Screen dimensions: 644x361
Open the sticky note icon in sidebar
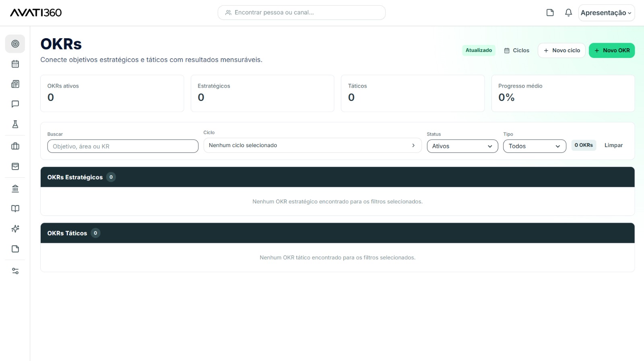click(x=15, y=249)
